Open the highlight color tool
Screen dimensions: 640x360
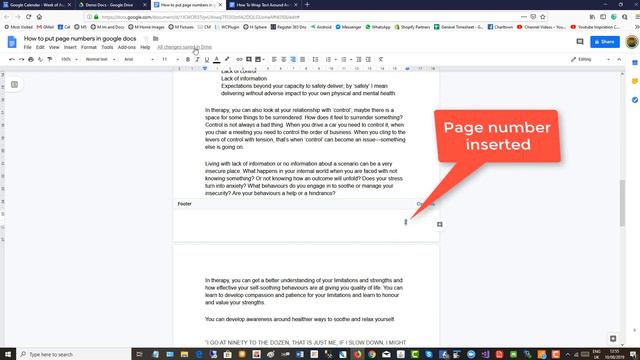[x=227, y=60]
